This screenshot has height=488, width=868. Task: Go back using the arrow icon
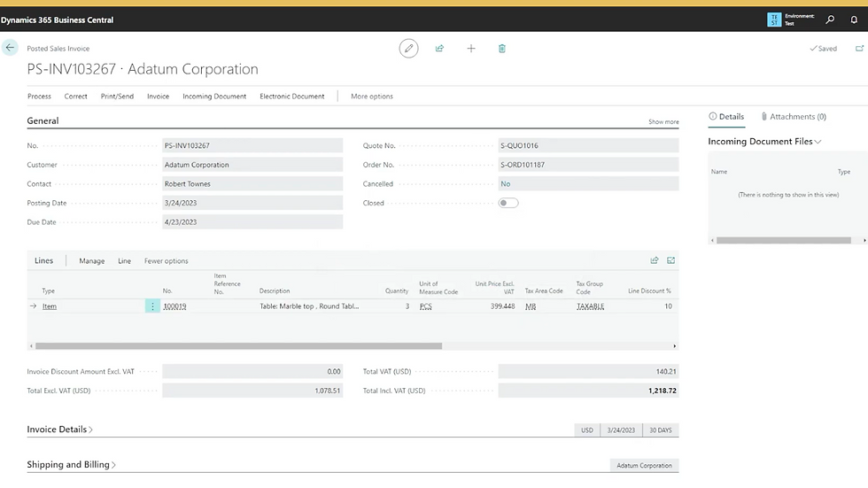coord(10,48)
